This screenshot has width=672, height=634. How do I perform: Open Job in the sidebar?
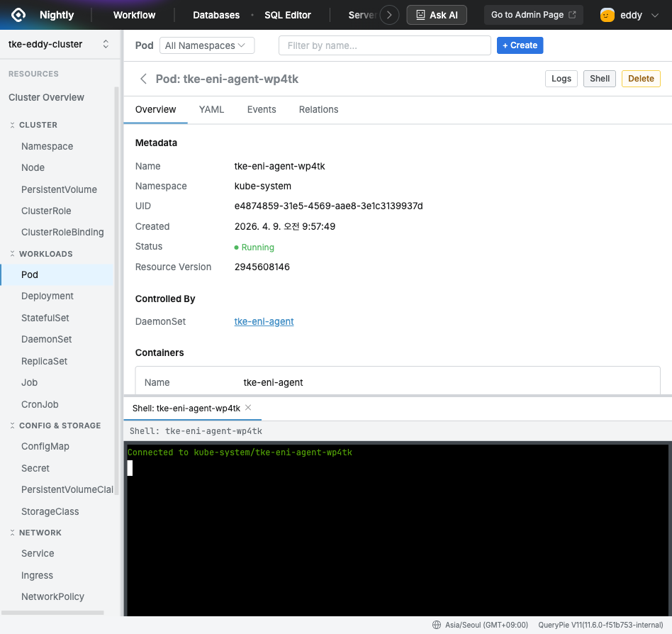pyautogui.click(x=30, y=383)
